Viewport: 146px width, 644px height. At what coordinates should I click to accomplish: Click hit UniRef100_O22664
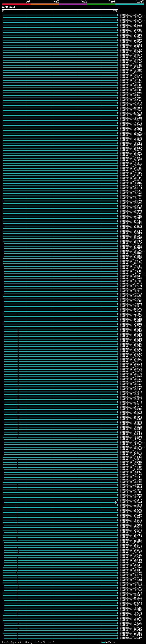tap(131, 45)
